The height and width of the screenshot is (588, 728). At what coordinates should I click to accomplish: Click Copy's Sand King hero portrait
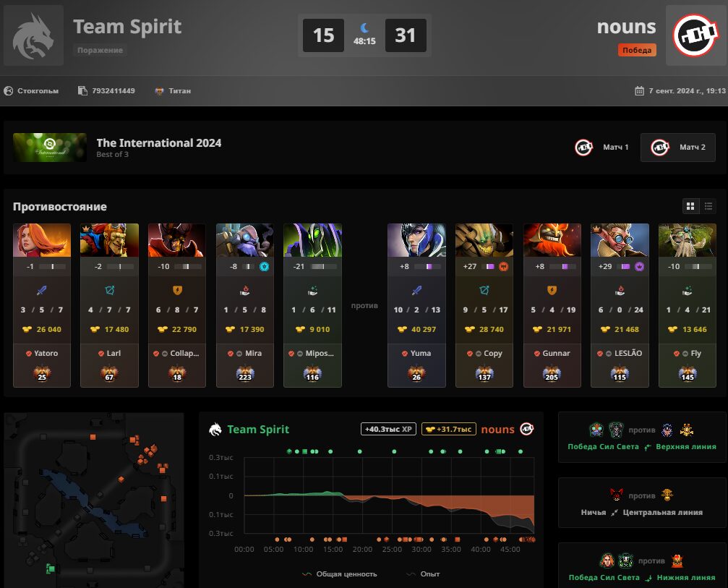click(484, 240)
